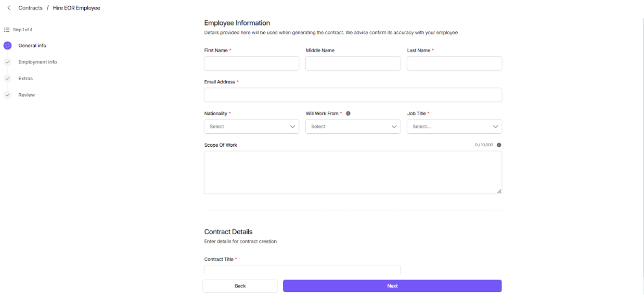Switch to the Employment info step
The height and width of the screenshot is (306, 644).
(37, 62)
